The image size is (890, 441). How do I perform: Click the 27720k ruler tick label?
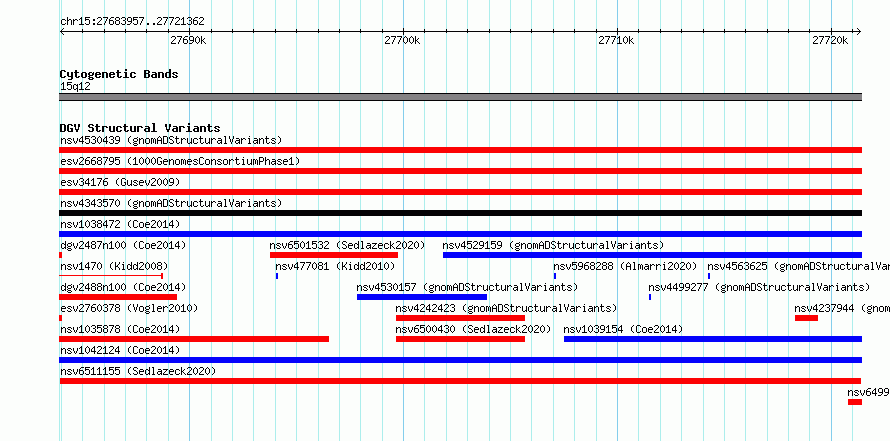tap(830, 40)
